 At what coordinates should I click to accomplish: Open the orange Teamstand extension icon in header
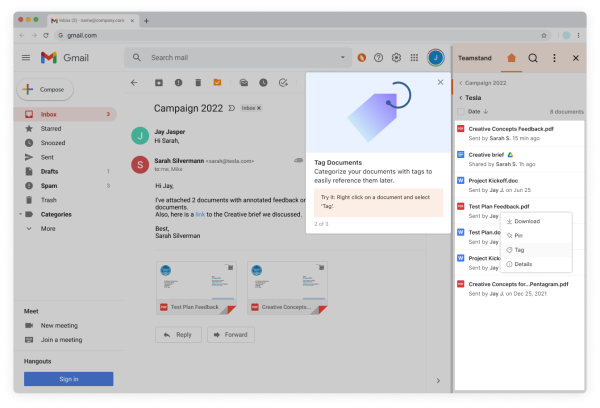(362, 58)
